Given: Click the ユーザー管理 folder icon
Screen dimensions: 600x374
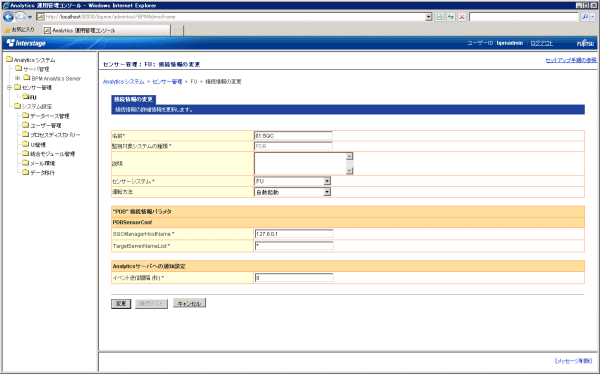Looking at the screenshot, I should [26, 125].
